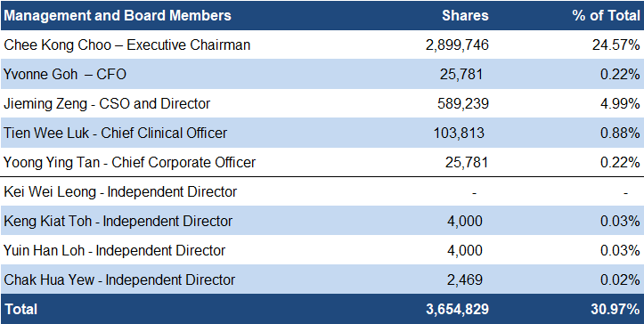The width and height of the screenshot is (644, 324).
Task: Select the total shares 3,654,829 cell
Action: 457,309
